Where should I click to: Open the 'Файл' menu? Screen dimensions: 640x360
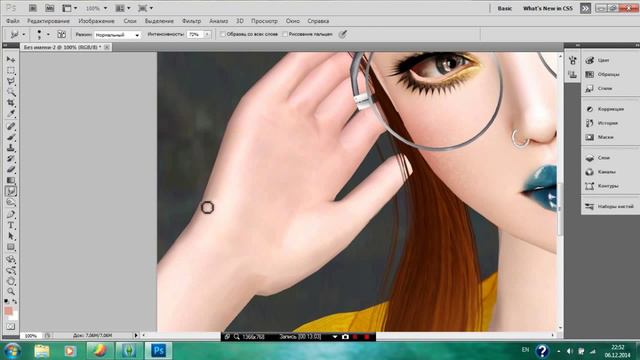13,21
